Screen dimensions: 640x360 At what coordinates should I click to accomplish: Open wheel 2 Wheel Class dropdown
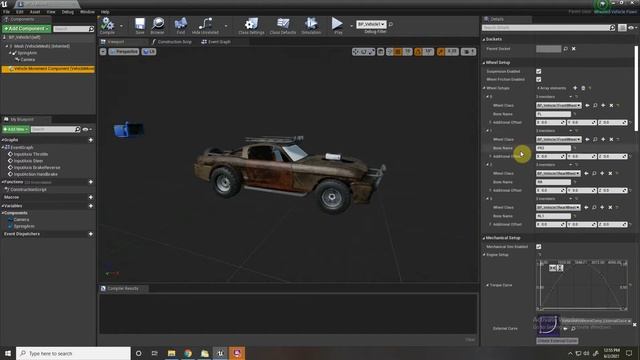click(x=558, y=173)
